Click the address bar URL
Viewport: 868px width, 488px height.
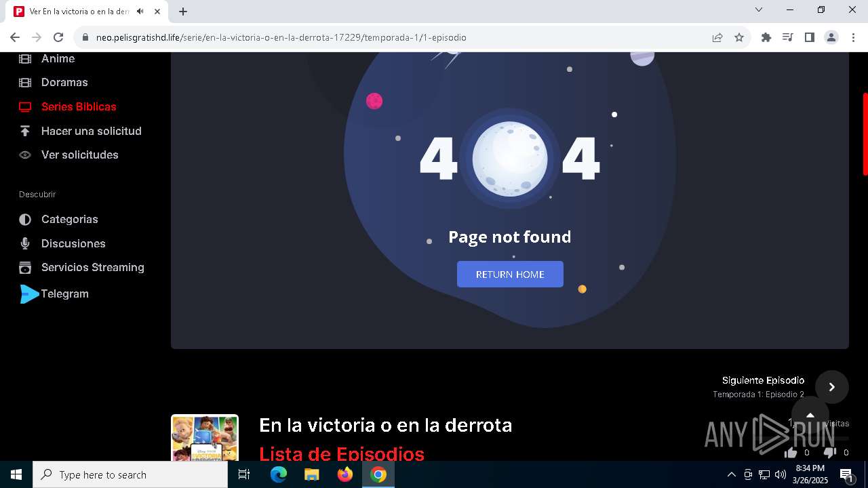281,37
